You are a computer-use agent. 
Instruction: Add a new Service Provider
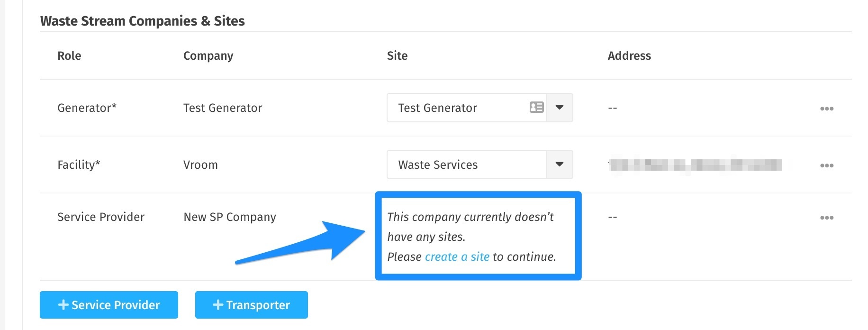tap(109, 305)
